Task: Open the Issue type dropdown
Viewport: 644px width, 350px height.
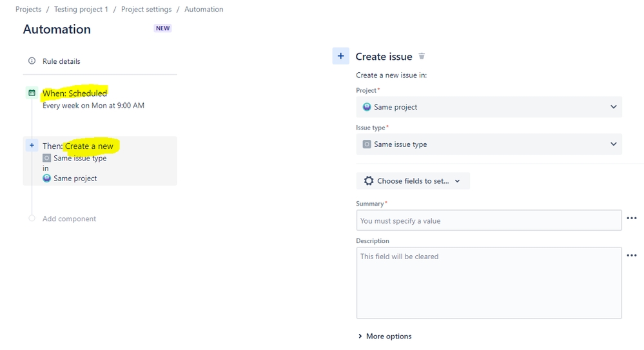Action: click(x=489, y=144)
